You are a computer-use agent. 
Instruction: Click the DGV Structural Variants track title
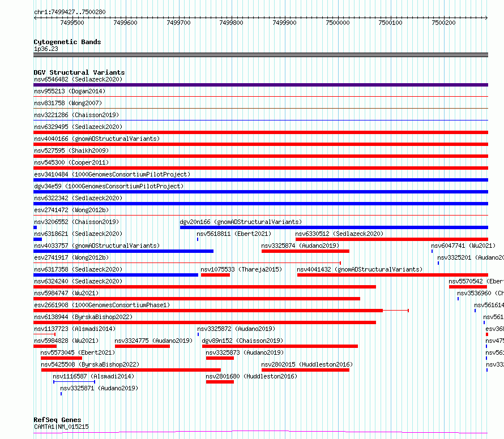pyautogui.click(x=79, y=72)
